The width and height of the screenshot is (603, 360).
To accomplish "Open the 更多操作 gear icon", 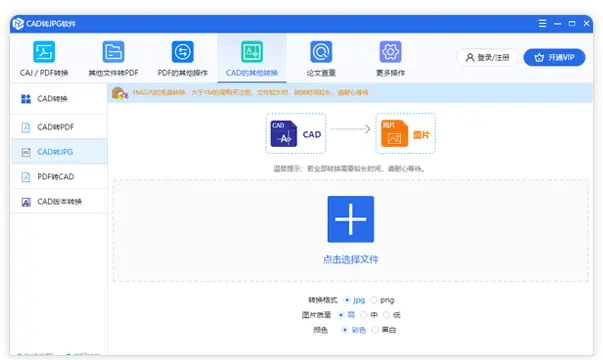I will [x=390, y=52].
